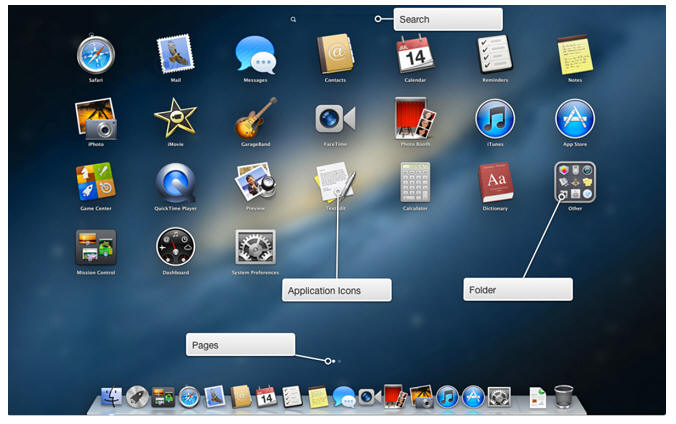This screenshot has width=676, height=424.
Task: Open FaceTime camera in the Dock
Action: pyautogui.click(x=369, y=397)
